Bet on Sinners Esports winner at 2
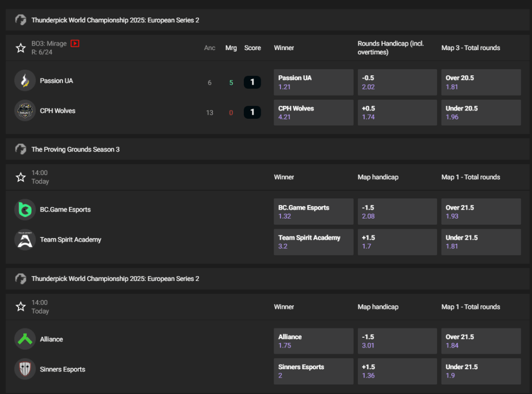 coord(314,371)
